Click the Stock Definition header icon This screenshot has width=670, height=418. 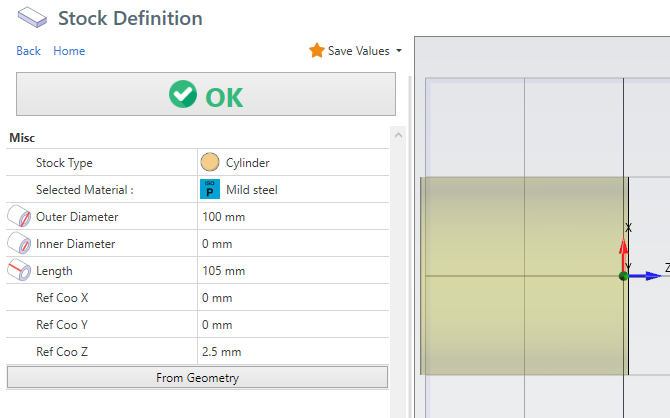pos(33,18)
